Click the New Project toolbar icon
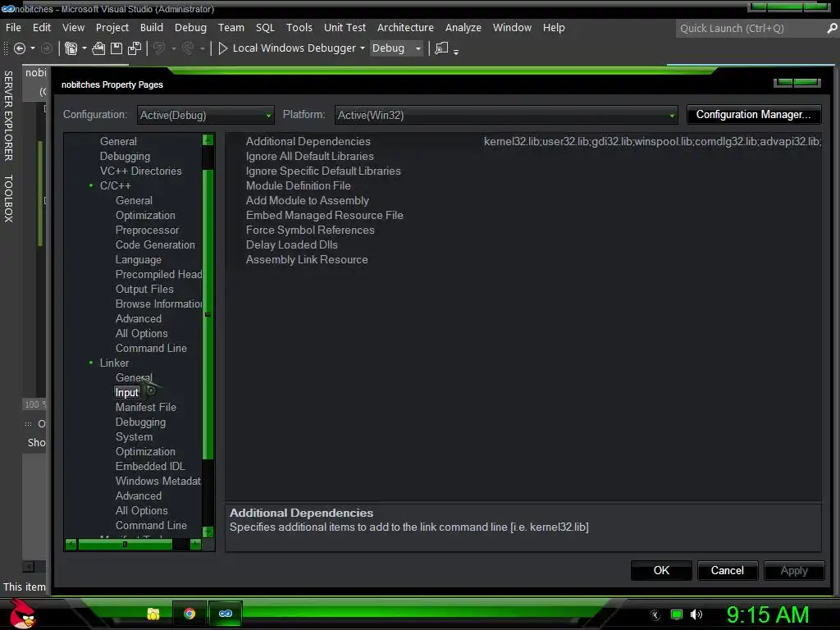The image size is (840, 630). [71, 48]
